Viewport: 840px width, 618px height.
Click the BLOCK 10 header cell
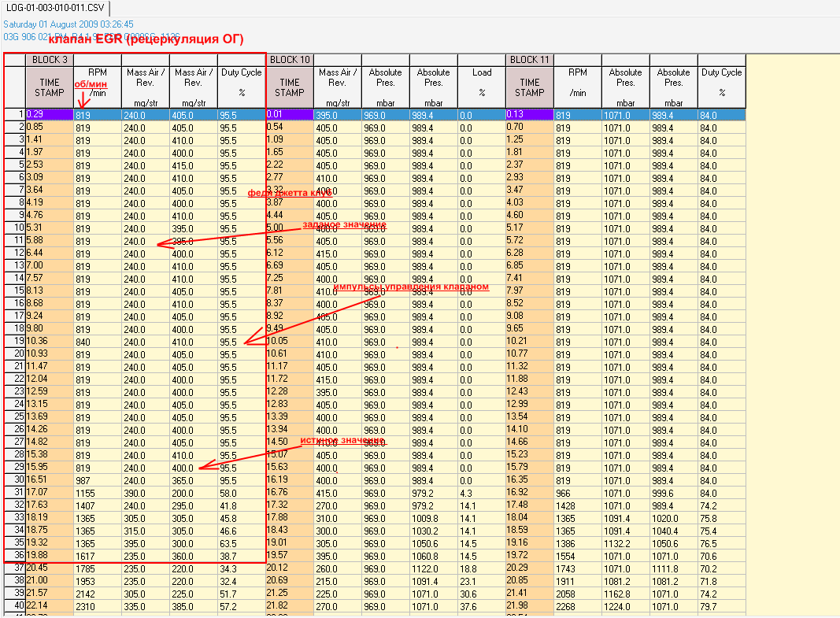pyautogui.click(x=290, y=60)
